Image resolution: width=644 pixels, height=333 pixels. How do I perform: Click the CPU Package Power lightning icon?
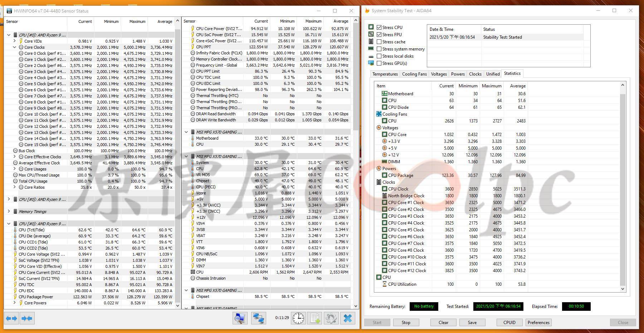[x=15, y=297]
